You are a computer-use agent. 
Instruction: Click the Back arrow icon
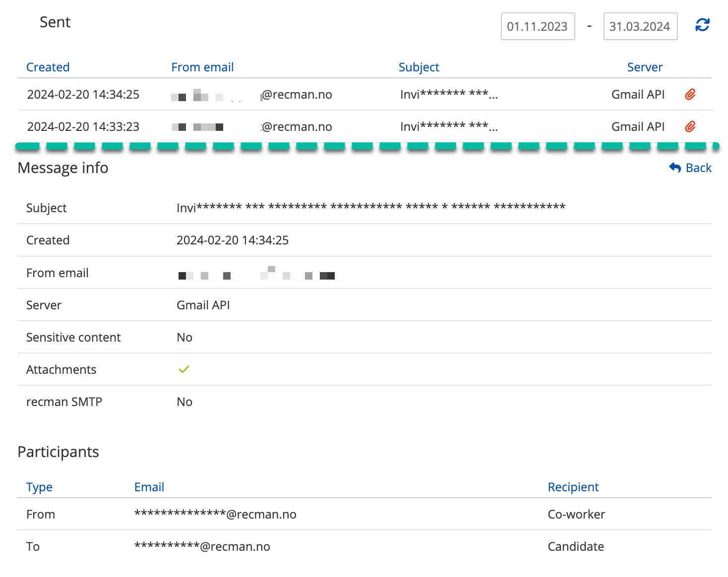675,168
